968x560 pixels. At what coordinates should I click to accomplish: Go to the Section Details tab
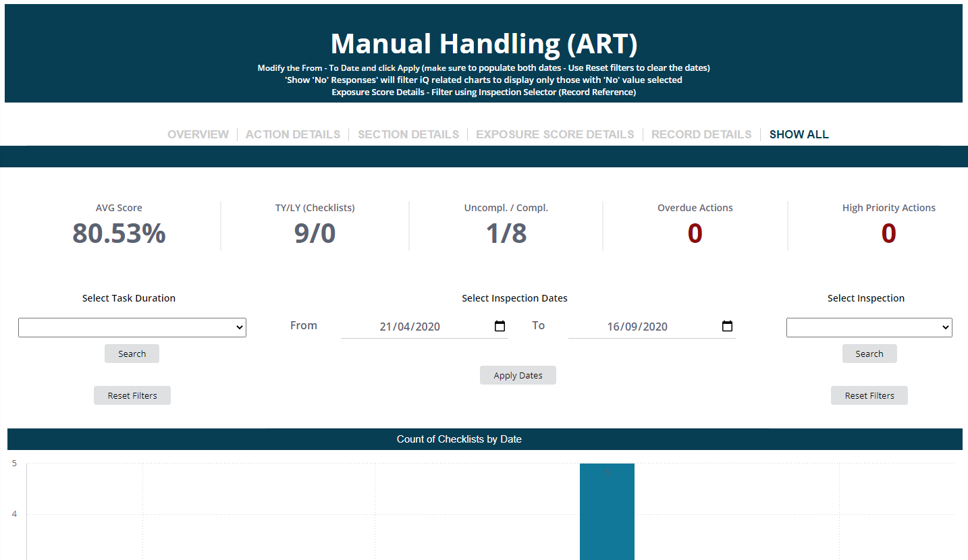pyautogui.click(x=408, y=134)
